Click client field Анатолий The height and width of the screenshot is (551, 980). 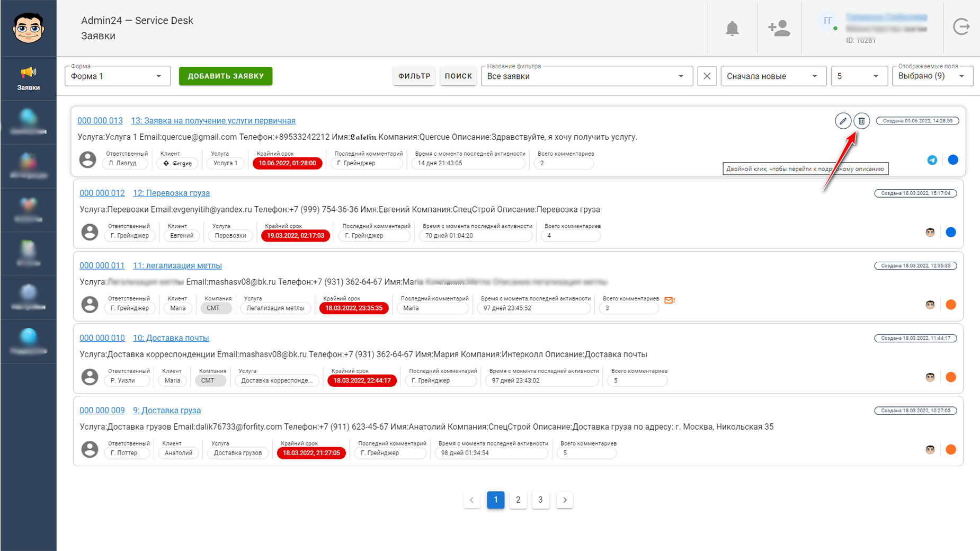click(x=179, y=454)
